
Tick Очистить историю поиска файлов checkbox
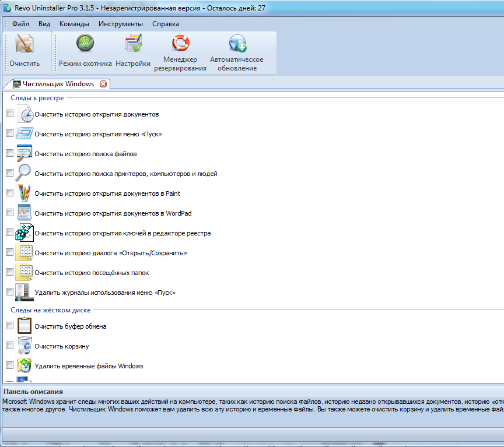point(10,153)
